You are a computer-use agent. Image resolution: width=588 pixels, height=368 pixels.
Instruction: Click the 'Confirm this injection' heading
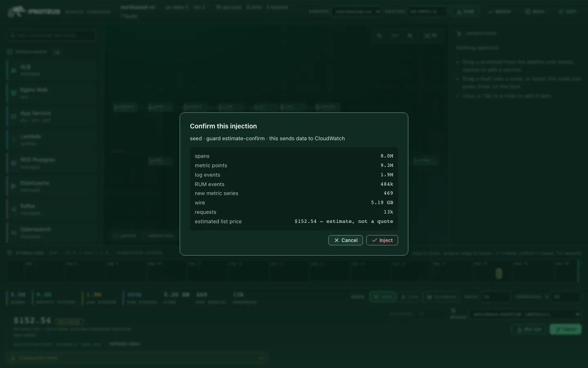pos(223,126)
